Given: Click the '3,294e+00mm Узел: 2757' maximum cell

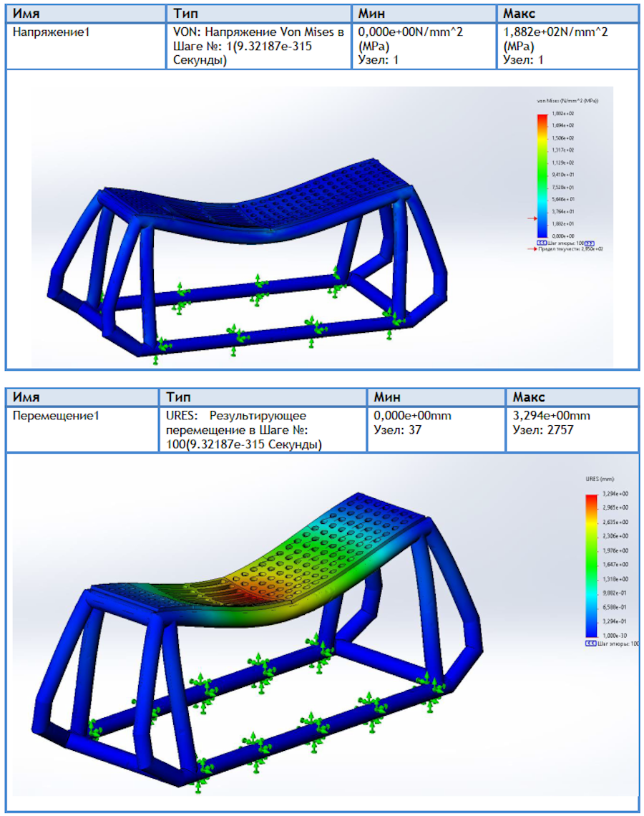Looking at the screenshot, I should tap(572, 429).
